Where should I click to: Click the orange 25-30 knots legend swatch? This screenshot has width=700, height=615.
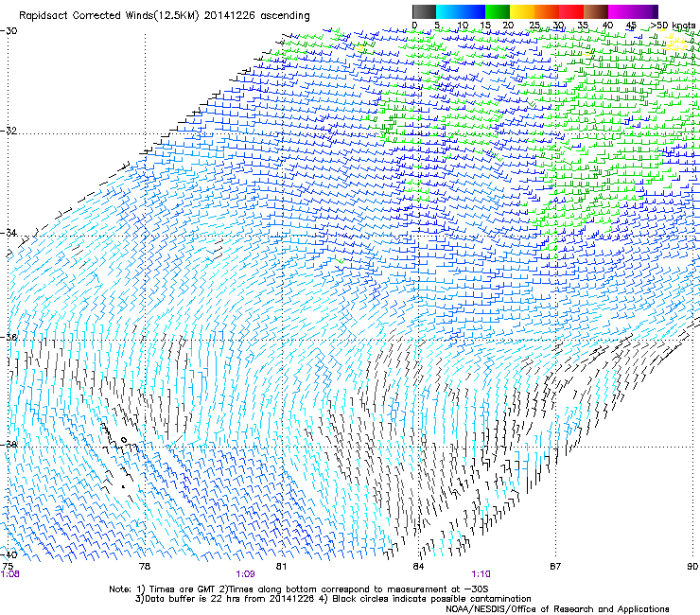tap(547, 11)
